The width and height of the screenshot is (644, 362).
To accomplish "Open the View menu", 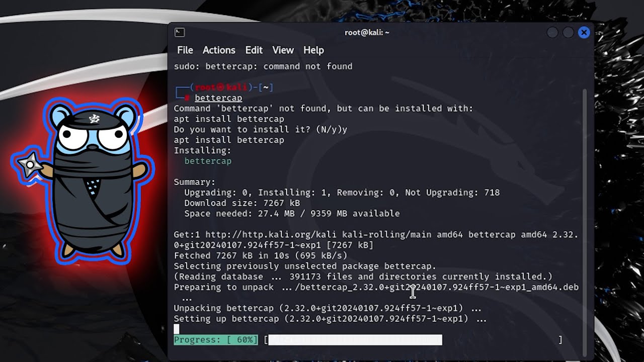I will [283, 50].
